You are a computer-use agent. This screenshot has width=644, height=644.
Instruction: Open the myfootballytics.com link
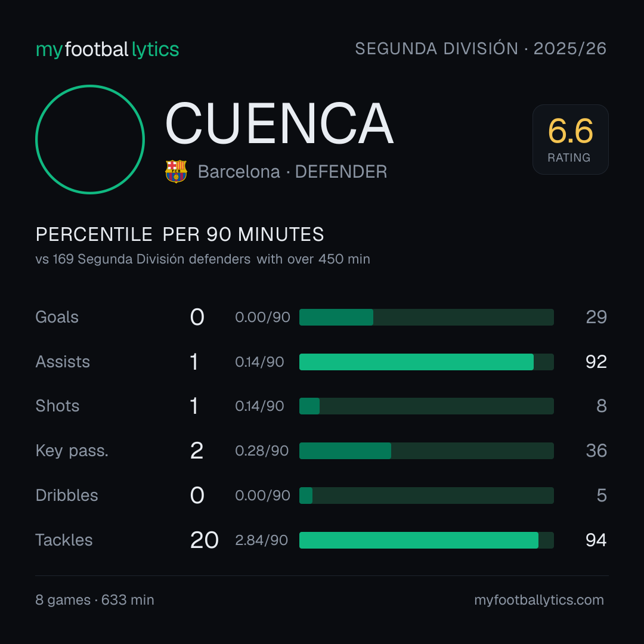click(539, 600)
